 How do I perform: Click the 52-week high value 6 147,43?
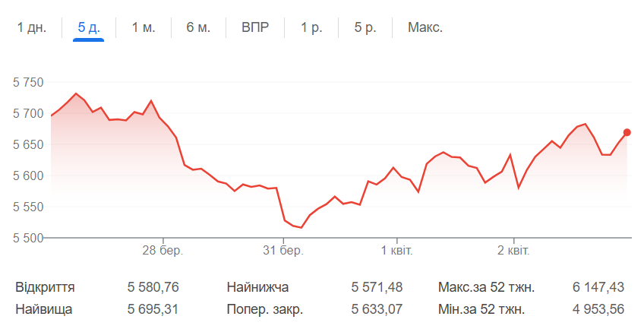(598, 287)
